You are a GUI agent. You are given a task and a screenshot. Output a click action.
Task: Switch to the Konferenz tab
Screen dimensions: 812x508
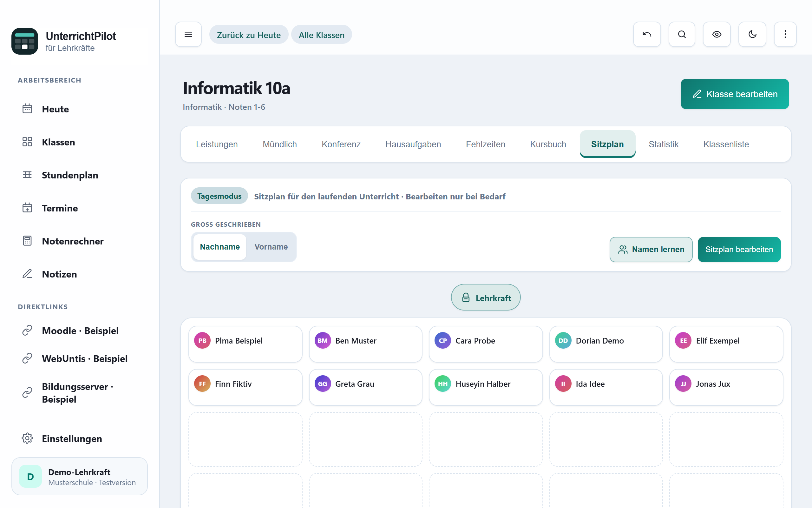click(x=341, y=144)
